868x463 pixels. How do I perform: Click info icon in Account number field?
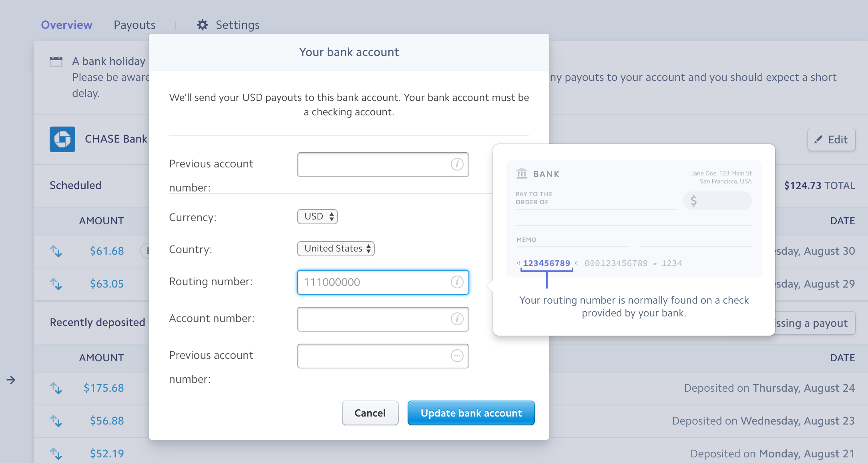[x=457, y=319]
